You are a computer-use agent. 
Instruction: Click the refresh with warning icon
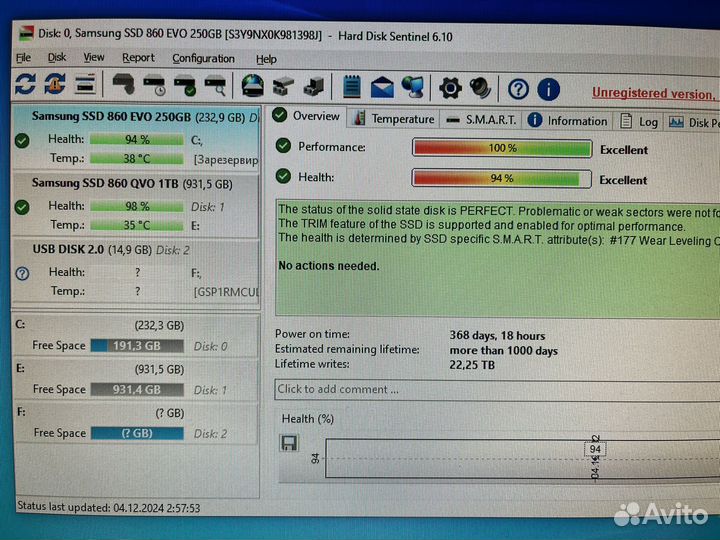[55, 84]
